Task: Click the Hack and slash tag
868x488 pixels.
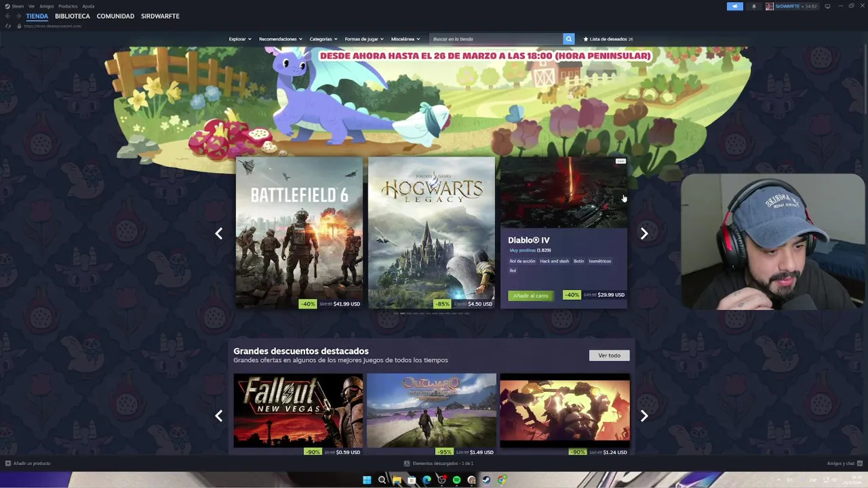Action: tap(554, 261)
